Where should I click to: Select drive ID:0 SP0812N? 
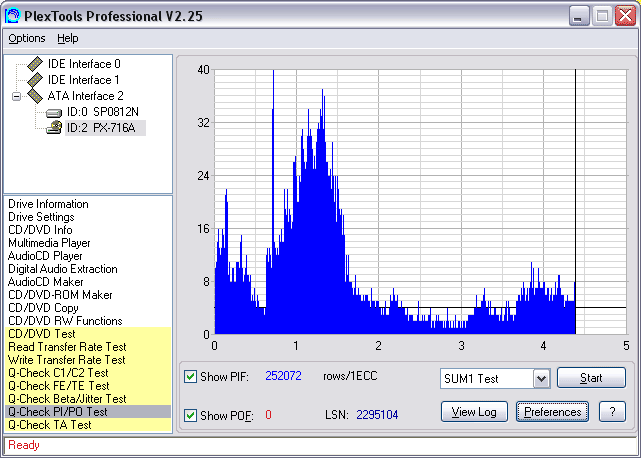coord(103,112)
